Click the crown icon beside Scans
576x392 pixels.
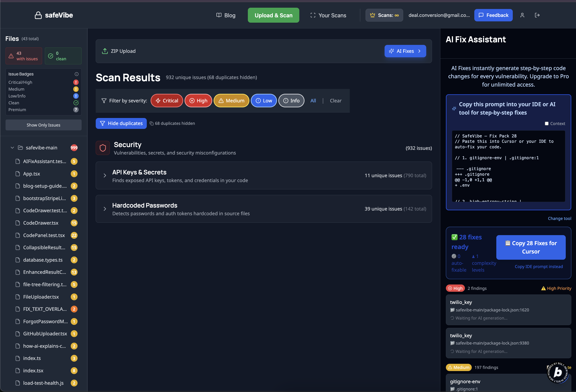point(372,15)
